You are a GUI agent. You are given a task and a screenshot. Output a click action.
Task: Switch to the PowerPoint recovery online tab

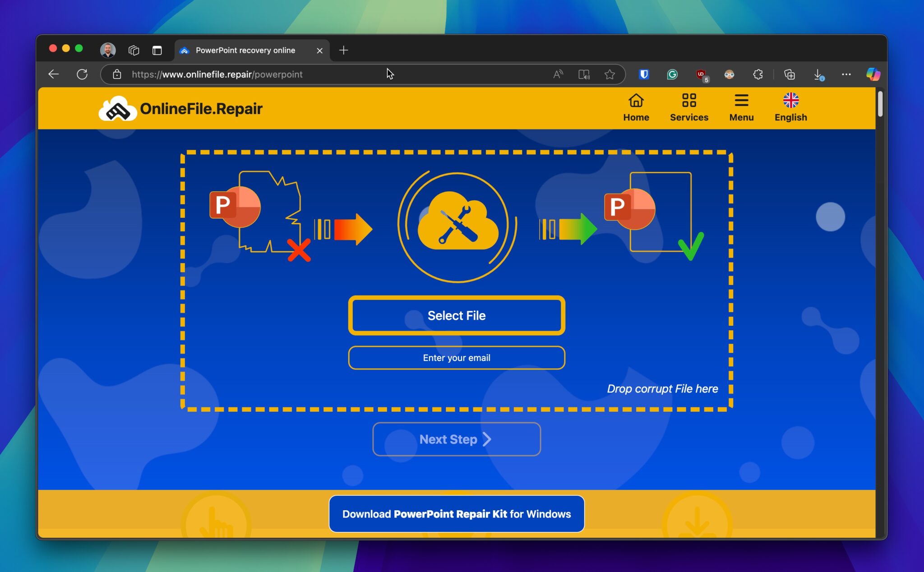tap(246, 50)
